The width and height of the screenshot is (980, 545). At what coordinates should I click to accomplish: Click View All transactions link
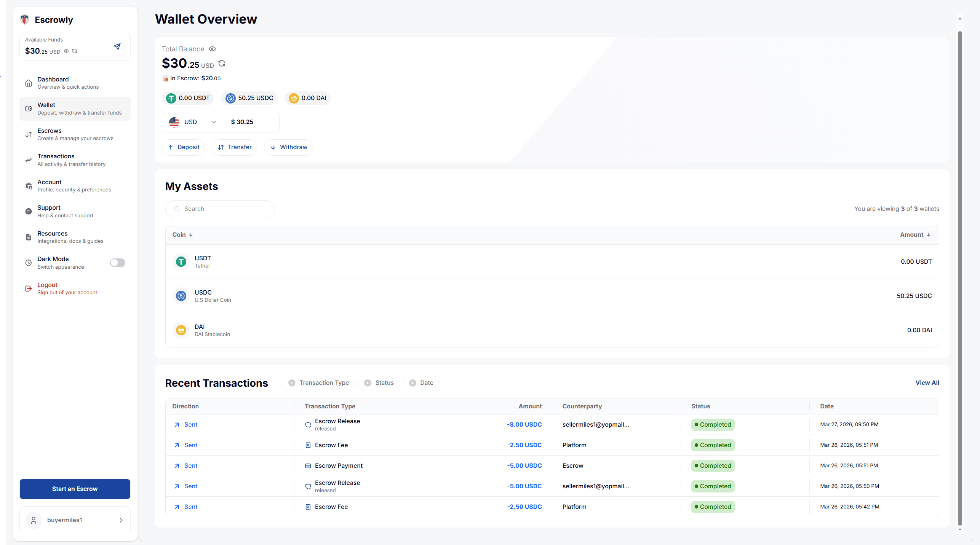pyautogui.click(x=927, y=383)
